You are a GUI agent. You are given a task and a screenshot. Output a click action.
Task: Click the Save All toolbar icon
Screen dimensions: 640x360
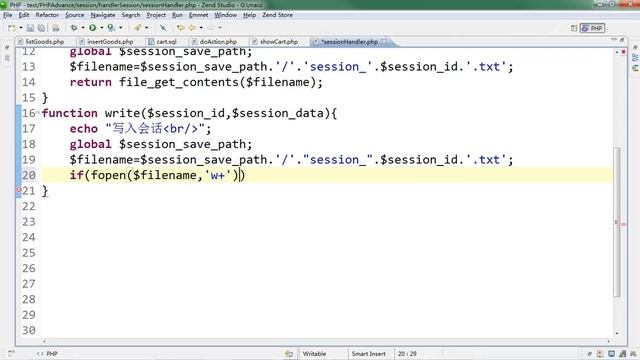(41, 28)
